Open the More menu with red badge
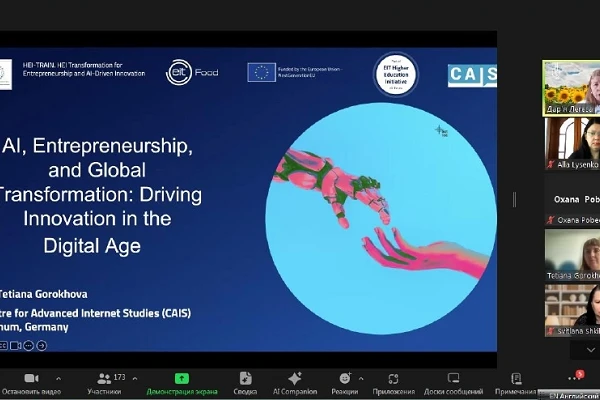 click(x=576, y=376)
